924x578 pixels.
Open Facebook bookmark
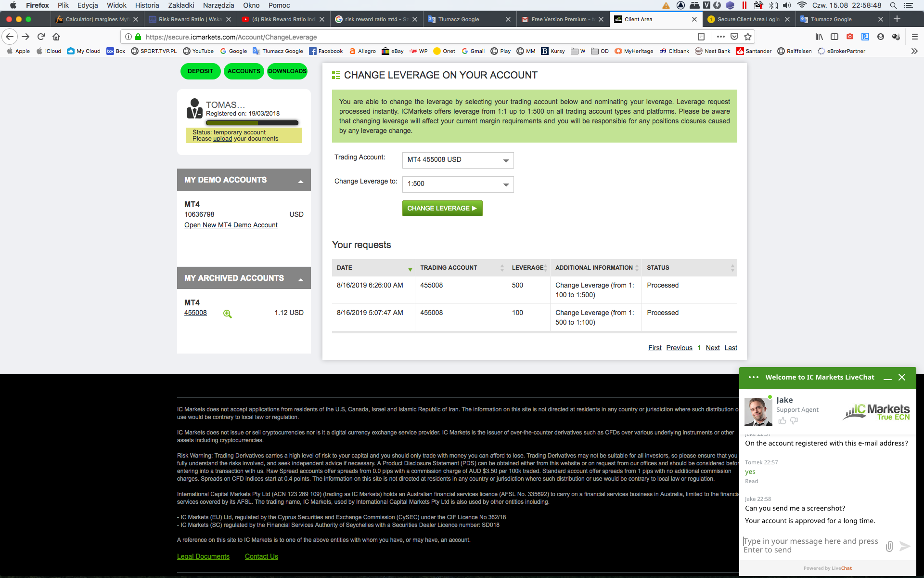pos(326,51)
